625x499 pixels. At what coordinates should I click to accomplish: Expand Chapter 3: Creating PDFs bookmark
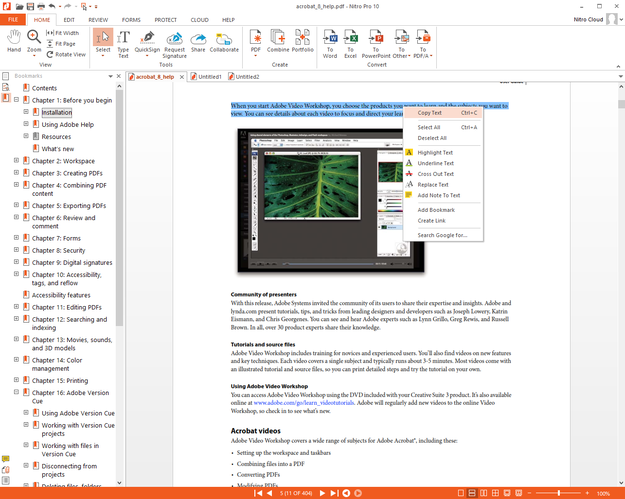coord(16,173)
